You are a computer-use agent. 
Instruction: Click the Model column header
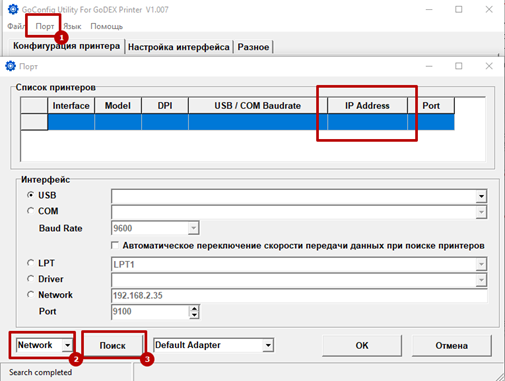click(x=118, y=106)
